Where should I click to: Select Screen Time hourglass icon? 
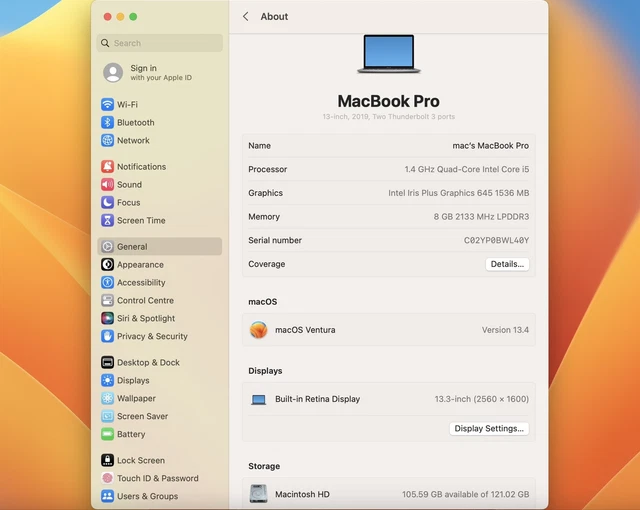(107, 221)
